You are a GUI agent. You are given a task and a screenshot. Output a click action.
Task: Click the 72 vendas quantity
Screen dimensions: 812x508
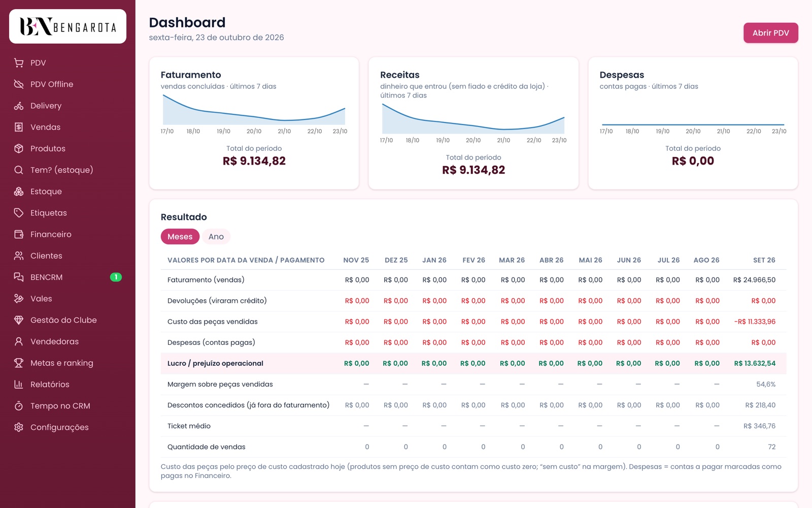pyautogui.click(x=772, y=447)
